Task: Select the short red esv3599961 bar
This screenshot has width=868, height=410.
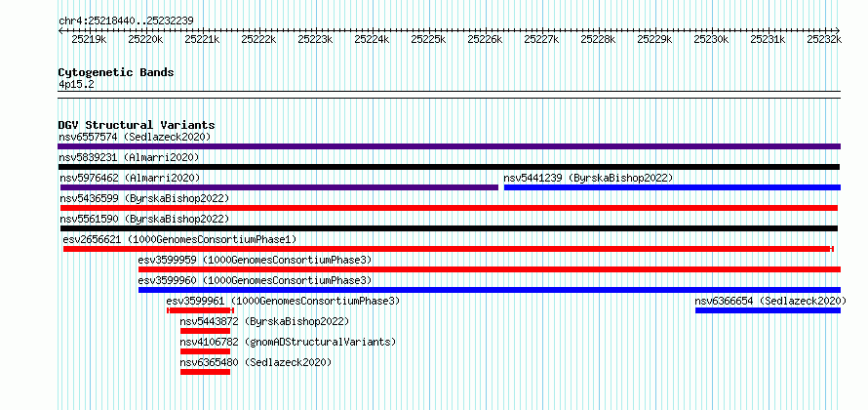Action: tap(200, 310)
